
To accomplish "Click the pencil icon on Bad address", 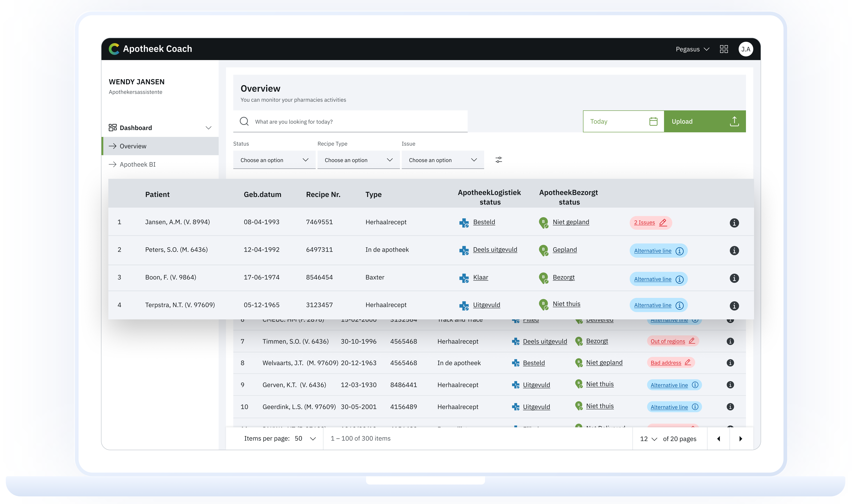I will 688,362.
